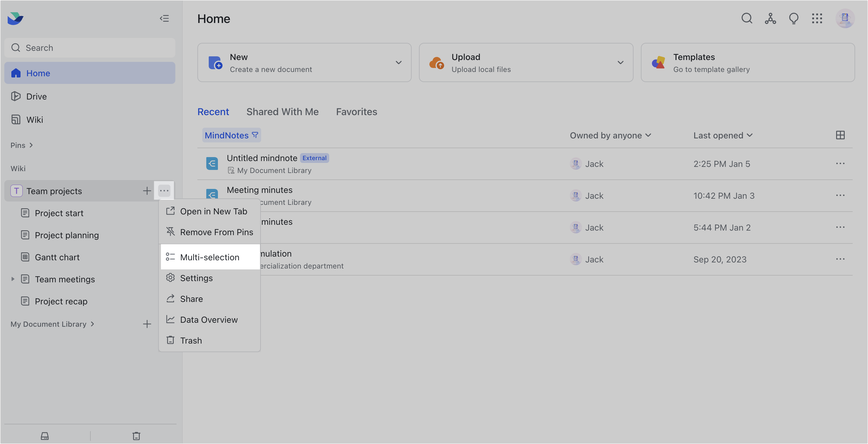Viewport: 868px width, 444px height.
Task: Switch to card view with the grid icon
Action: tap(840, 135)
